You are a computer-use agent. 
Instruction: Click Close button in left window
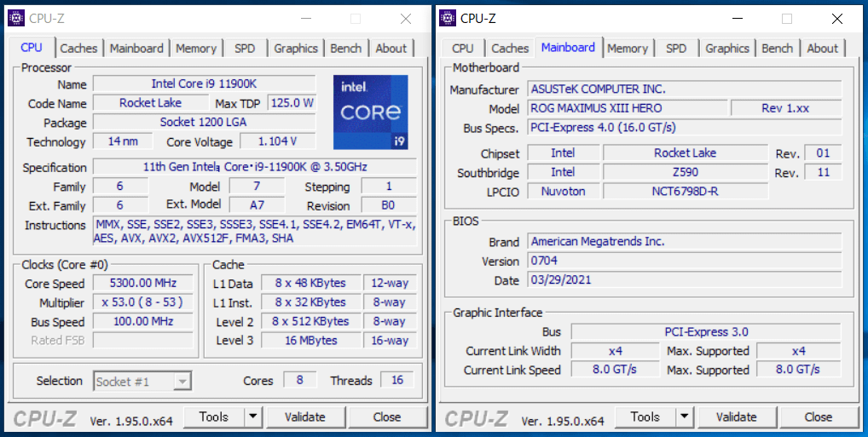387,417
